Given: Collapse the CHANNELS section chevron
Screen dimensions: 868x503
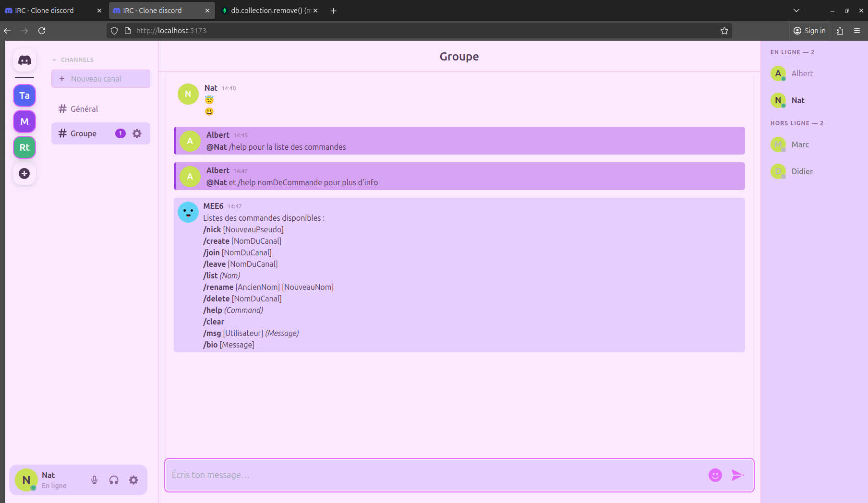Looking at the screenshot, I should [54, 60].
